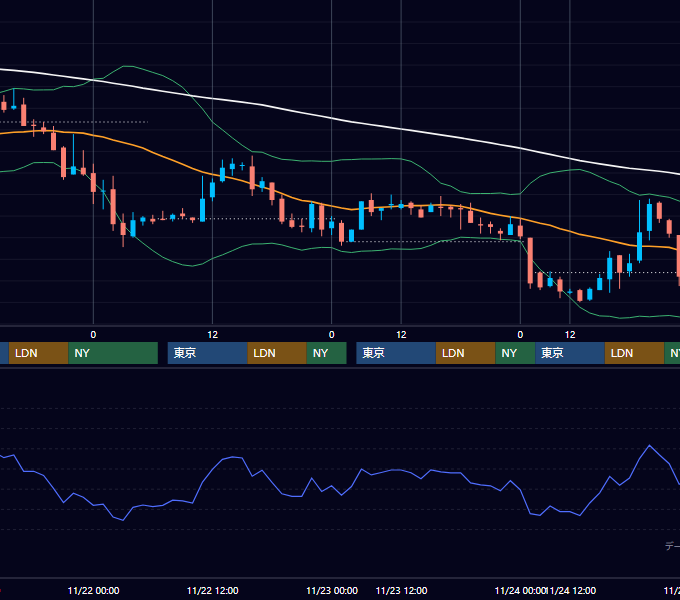The width and height of the screenshot is (680, 600).
Task: Select the LDN session block after 11/24 12:00
Action: tap(634, 353)
